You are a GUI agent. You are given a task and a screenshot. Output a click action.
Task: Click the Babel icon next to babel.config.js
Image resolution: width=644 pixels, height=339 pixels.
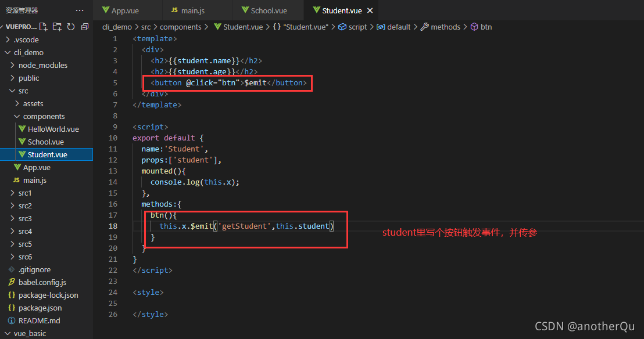[12, 282]
